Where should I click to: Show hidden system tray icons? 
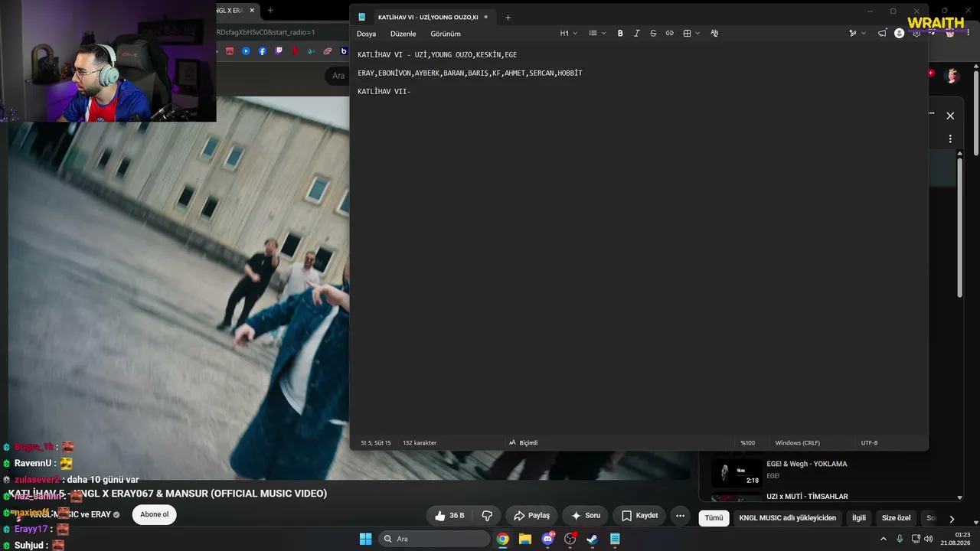tap(884, 539)
